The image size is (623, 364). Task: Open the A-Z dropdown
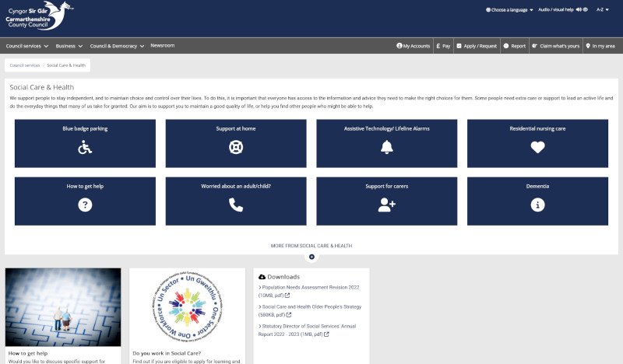pos(602,9)
